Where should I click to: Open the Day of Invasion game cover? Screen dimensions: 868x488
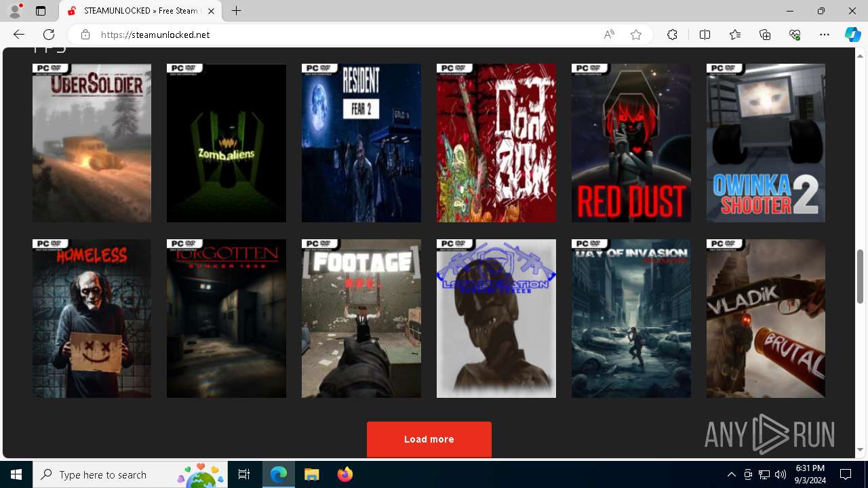click(x=631, y=319)
